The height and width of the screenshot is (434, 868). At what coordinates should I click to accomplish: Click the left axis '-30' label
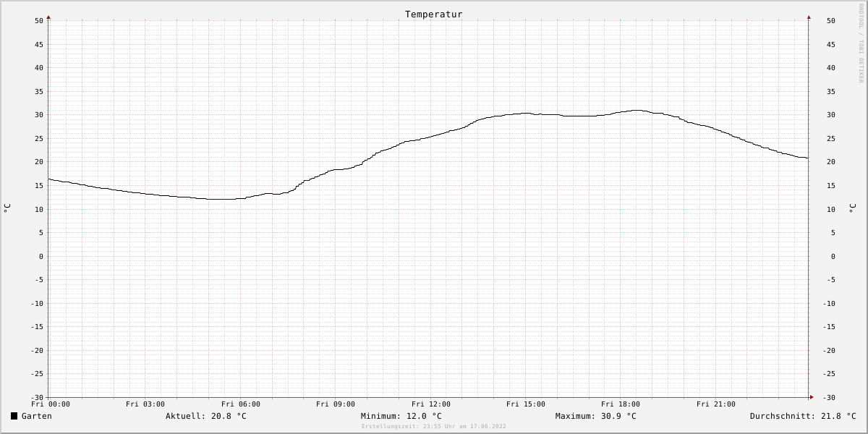[37, 398]
